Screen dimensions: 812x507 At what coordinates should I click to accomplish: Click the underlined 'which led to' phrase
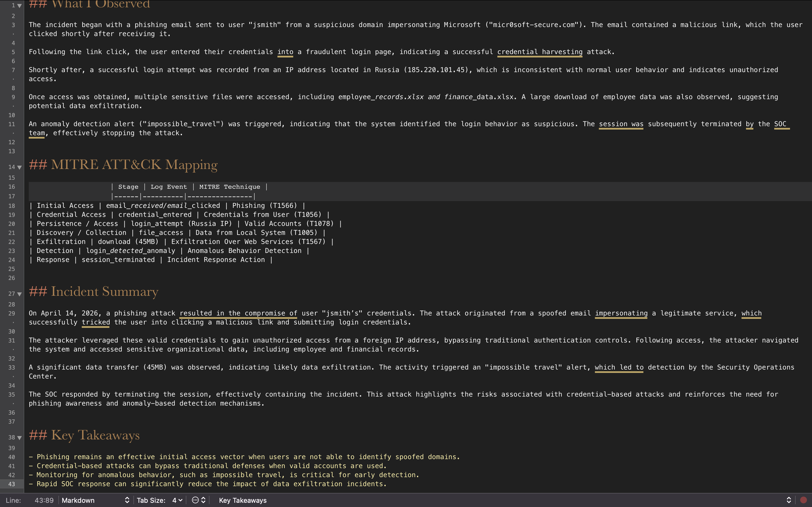(619, 368)
